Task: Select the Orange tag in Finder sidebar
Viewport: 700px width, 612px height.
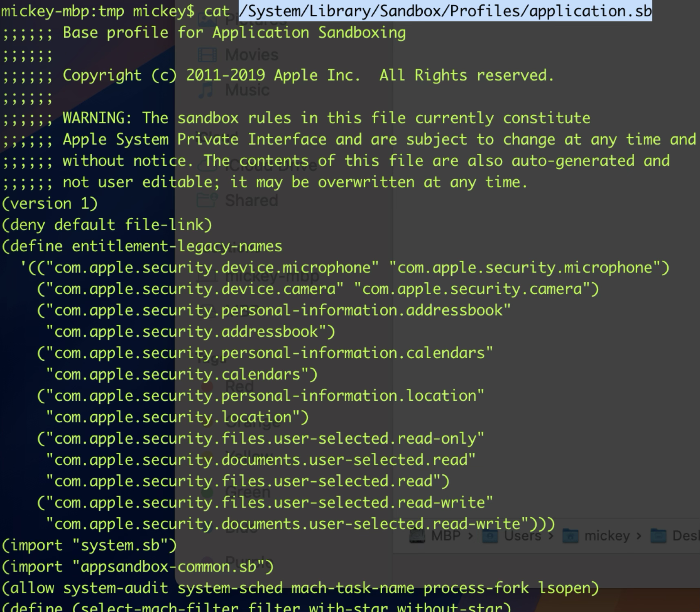Action: pos(240,422)
